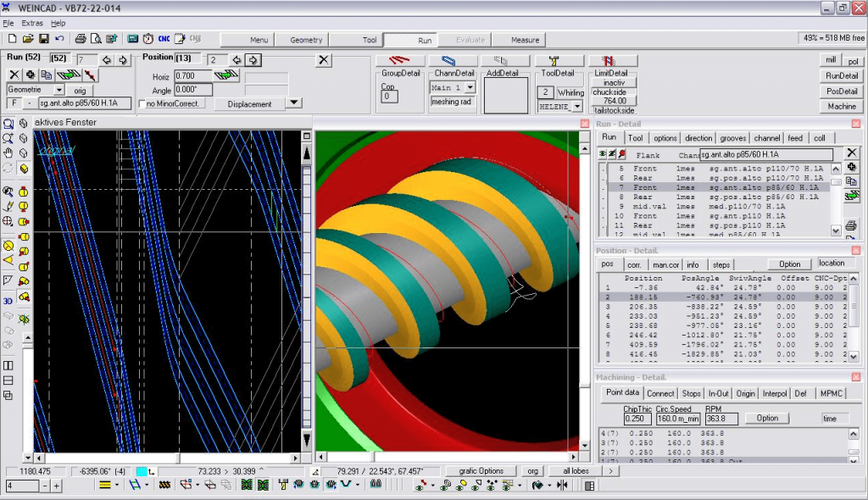The width and height of the screenshot is (868, 500).
Task: Toggle the no MinorCorrect. checkbox
Action: (x=142, y=103)
